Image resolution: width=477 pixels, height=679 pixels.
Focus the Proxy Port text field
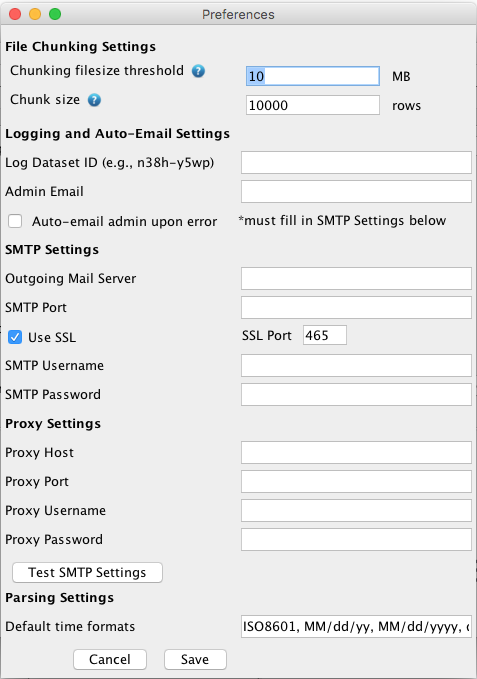coord(356,482)
